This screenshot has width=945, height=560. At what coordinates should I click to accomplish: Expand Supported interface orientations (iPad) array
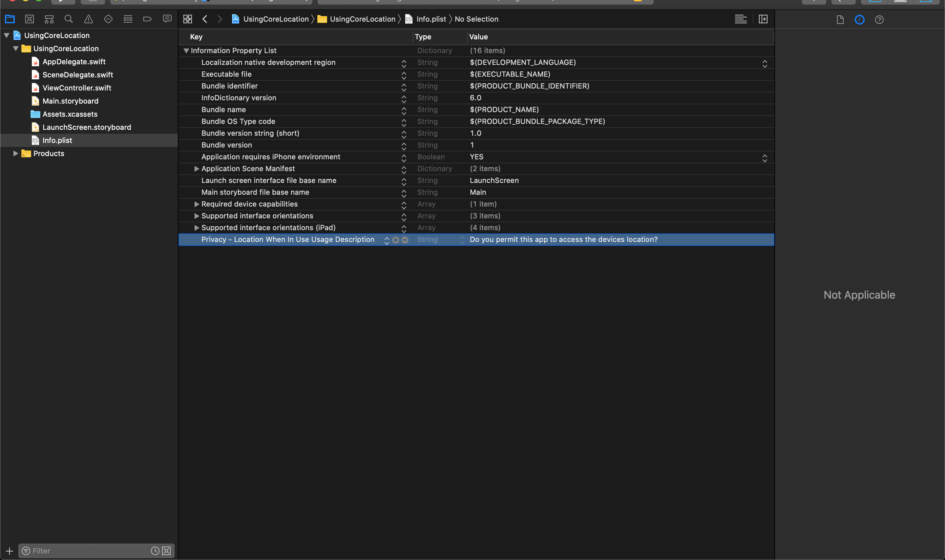pos(197,228)
